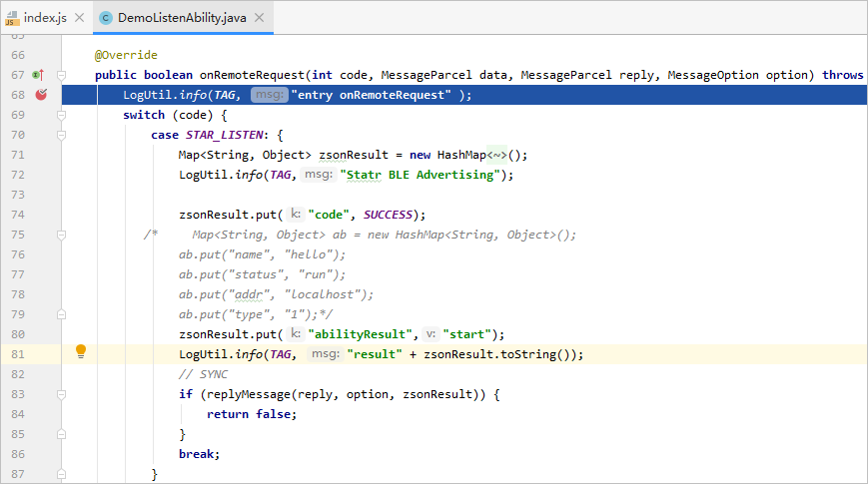
Task: Click the JS file icon on index.js tab
Action: pos(12,19)
